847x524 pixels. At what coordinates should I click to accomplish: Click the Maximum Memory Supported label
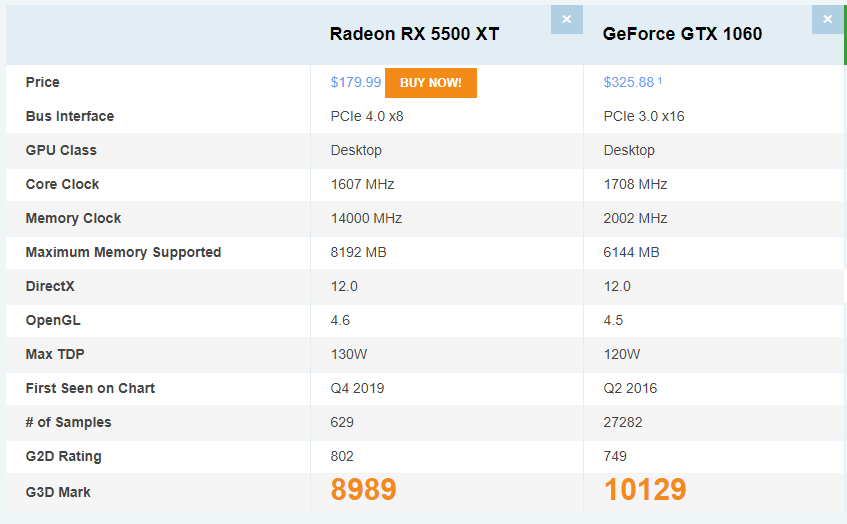tap(123, 252)
